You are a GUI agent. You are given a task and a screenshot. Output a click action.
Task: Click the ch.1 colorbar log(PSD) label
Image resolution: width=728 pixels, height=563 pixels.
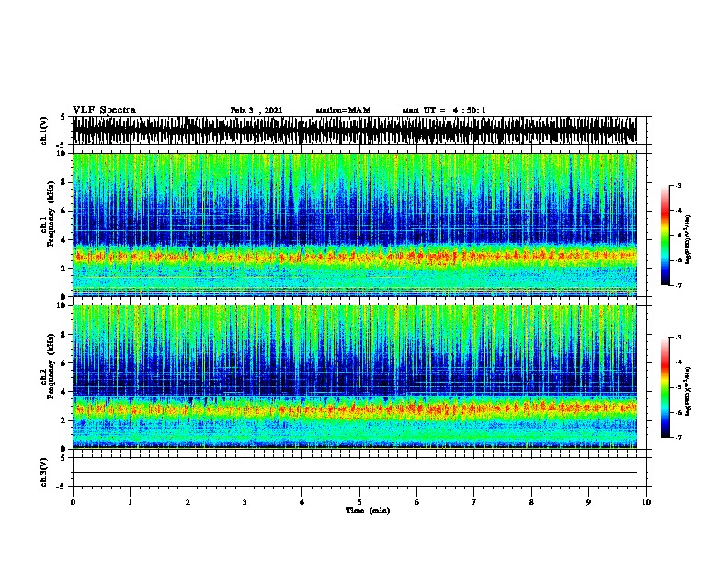tap(688, 239)
